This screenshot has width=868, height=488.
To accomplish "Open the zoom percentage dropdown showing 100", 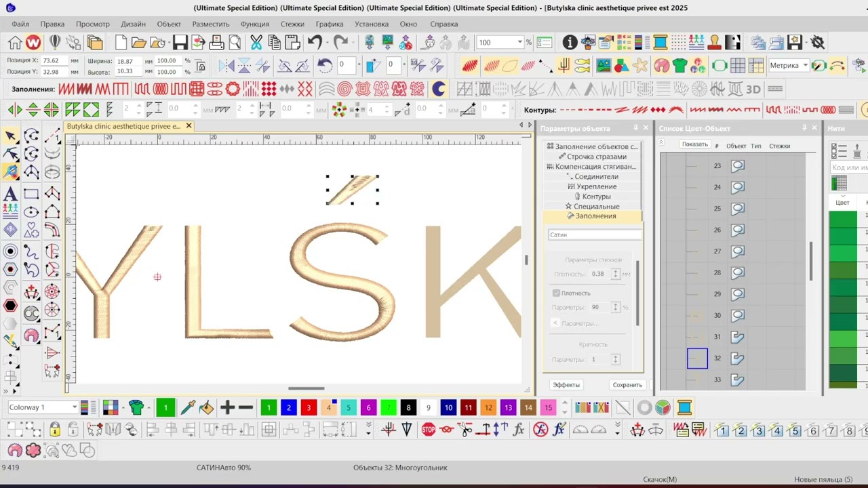I will tap(520, 42).
